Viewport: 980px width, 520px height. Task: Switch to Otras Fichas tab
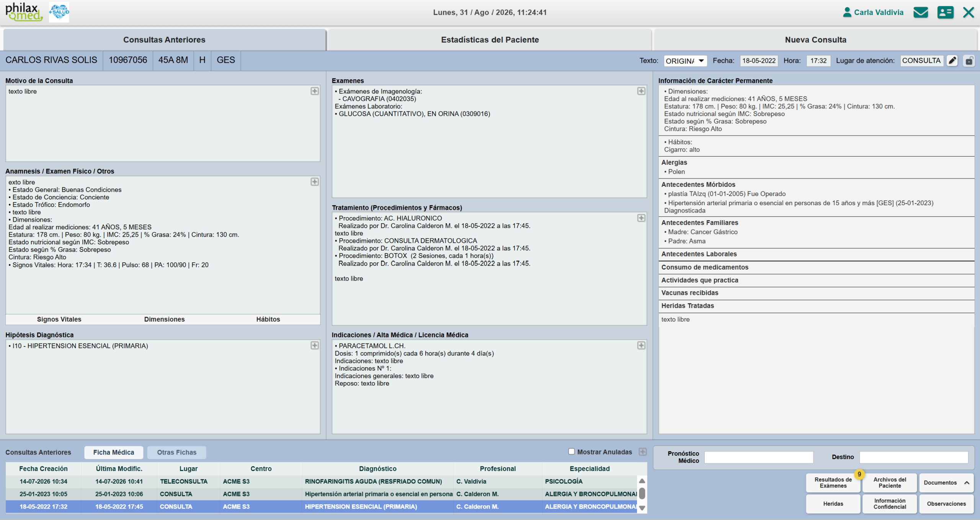point(176,452)
